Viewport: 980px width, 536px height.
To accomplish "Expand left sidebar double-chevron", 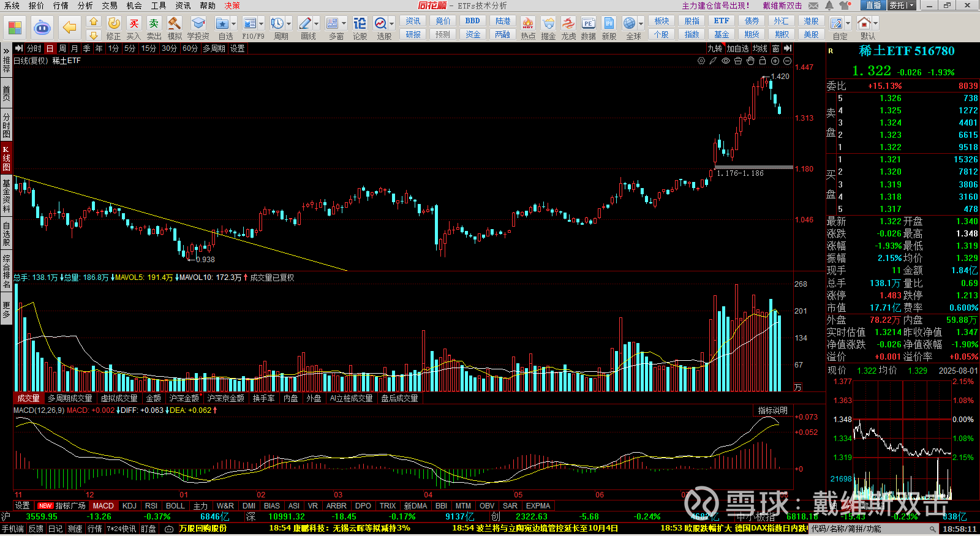I will tap(6, 50).
